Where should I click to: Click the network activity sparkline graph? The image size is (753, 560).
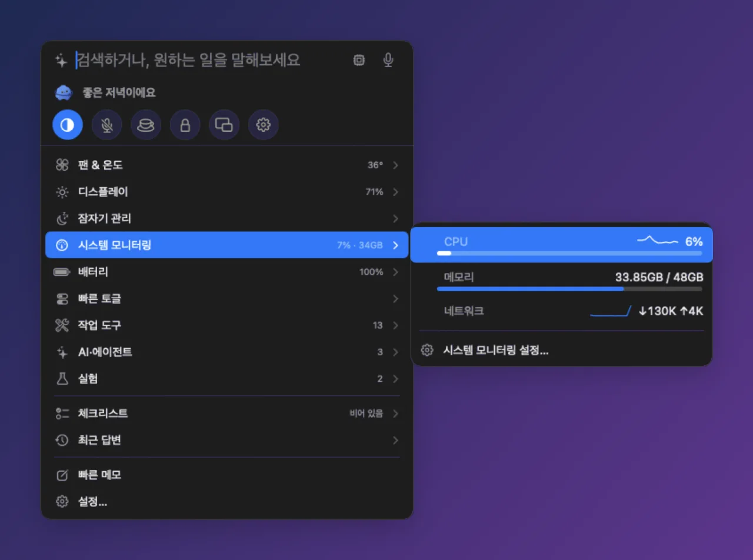[611, 311]
